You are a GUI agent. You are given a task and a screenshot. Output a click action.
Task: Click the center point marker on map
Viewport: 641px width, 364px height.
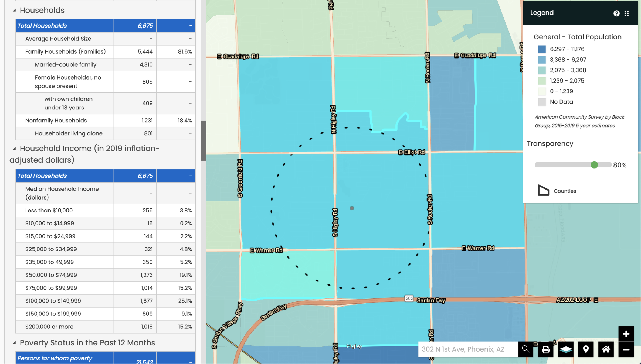(352, 208)
